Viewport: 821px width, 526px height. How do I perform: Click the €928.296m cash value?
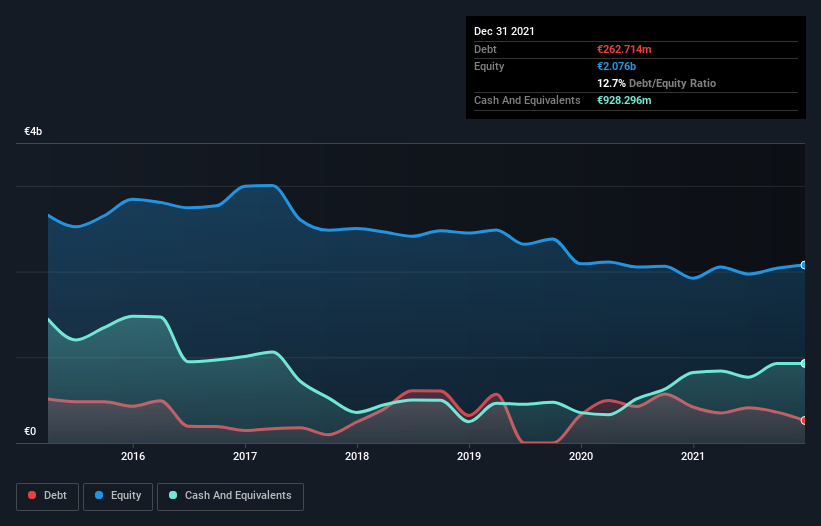(x=624, y=100)
